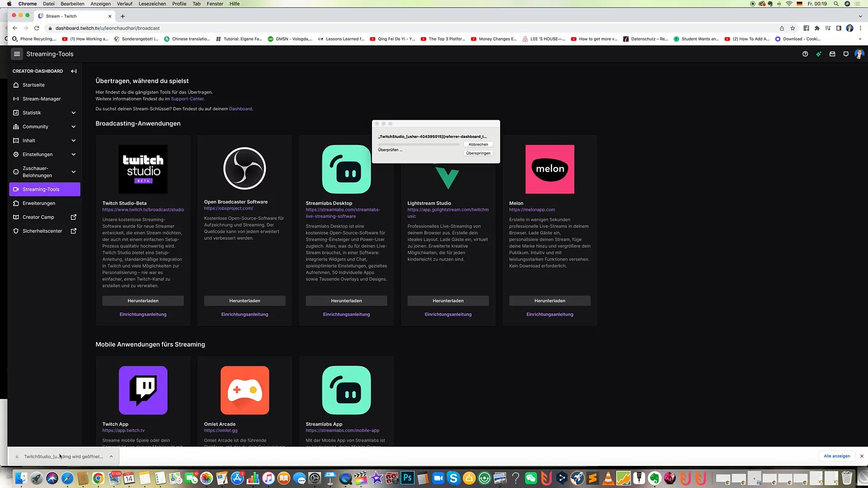This screenshot has height=488, width=868.
Task: Open the Lesezeichen menu
Action: click(x=152, y=4)
